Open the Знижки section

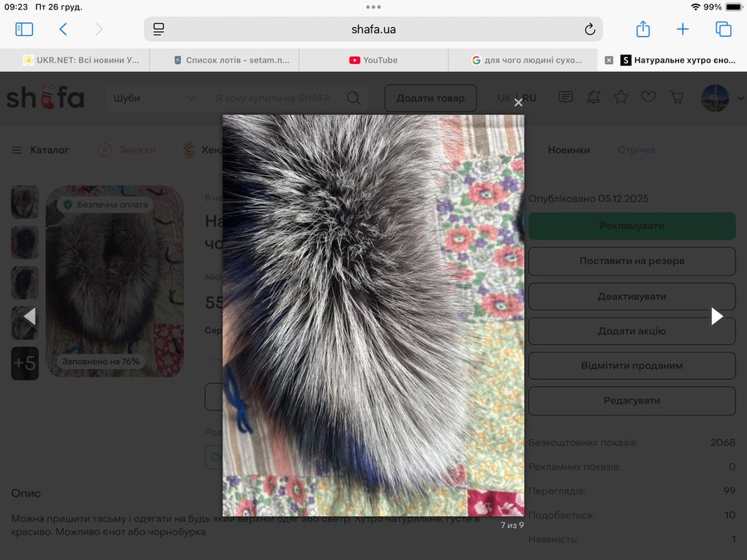[127, 150]
